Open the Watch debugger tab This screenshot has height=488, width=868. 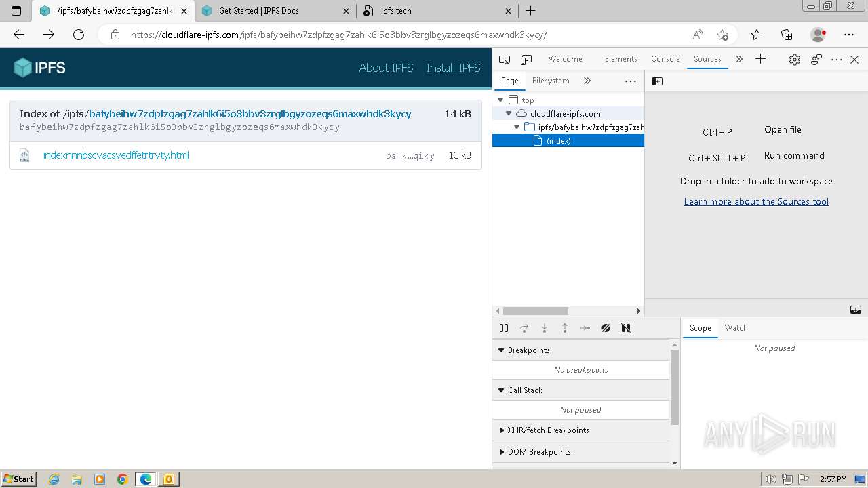(x=736, y=328)
